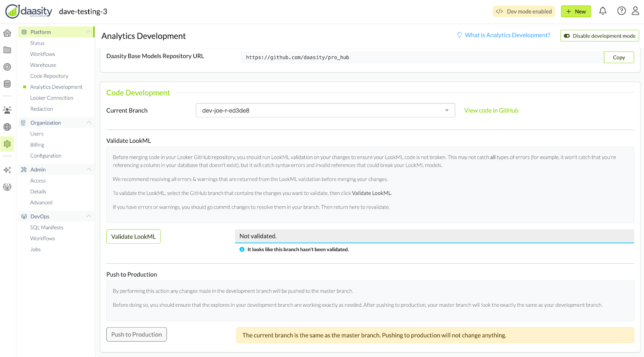Open the notifications bell icon
Image resolution: width=644 pixels, height=357 pixels.
point(603,11)
